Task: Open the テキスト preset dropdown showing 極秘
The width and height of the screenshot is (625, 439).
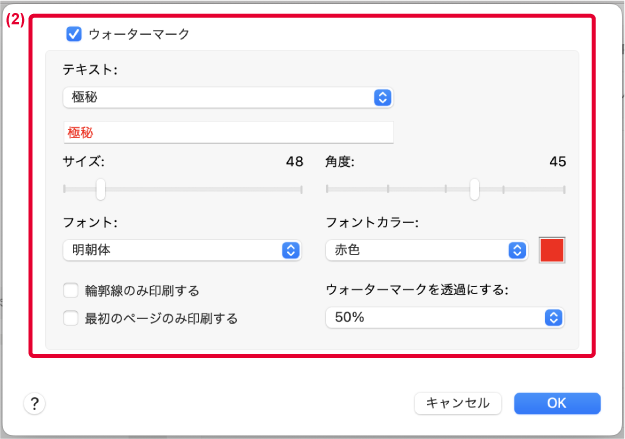Action: tap(228, 97)
